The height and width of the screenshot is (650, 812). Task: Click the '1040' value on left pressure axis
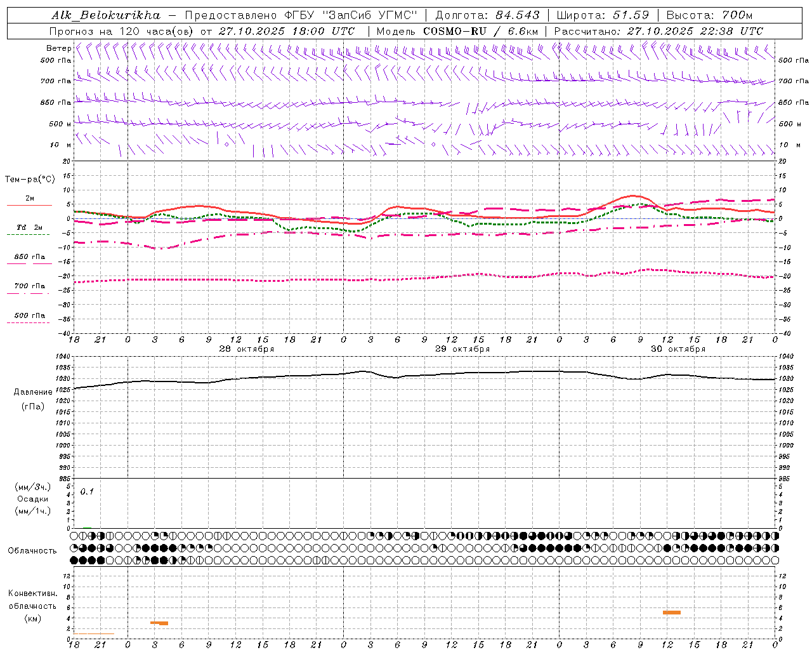(64, 357)
